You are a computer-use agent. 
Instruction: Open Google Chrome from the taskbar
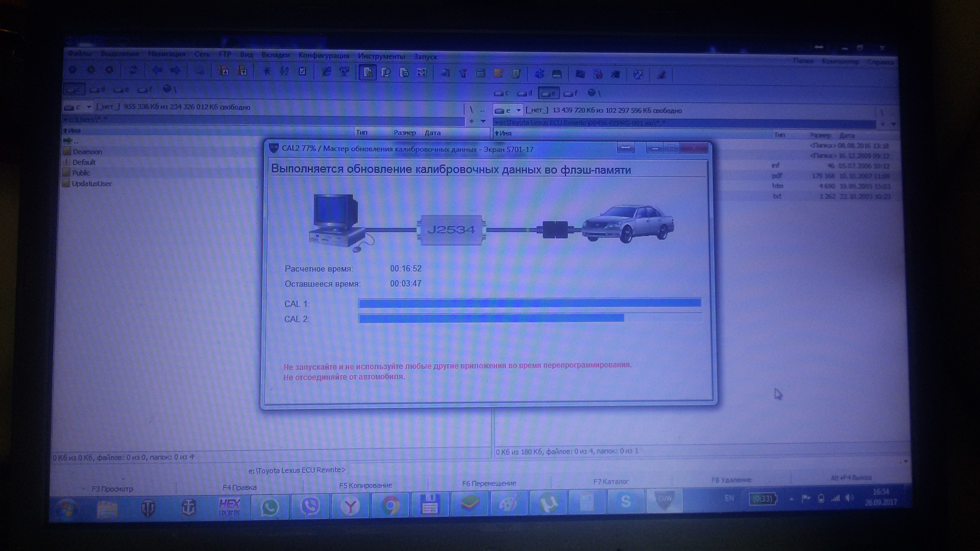point(390,506)
